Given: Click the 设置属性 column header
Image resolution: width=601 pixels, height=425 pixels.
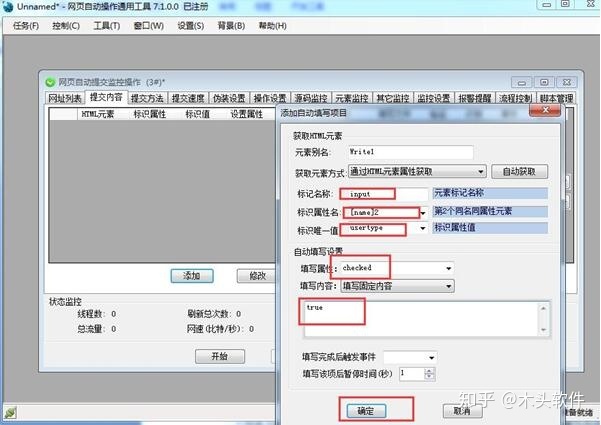Looking at the screenshot, I should point(247,114).
